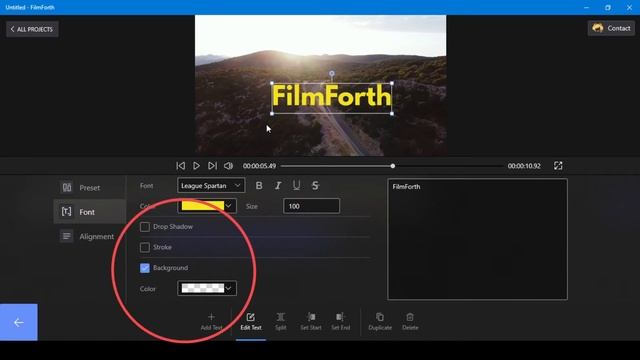640x360 pixels.
Task: Click the Add Text button
Action: click(x=211, y=322)
